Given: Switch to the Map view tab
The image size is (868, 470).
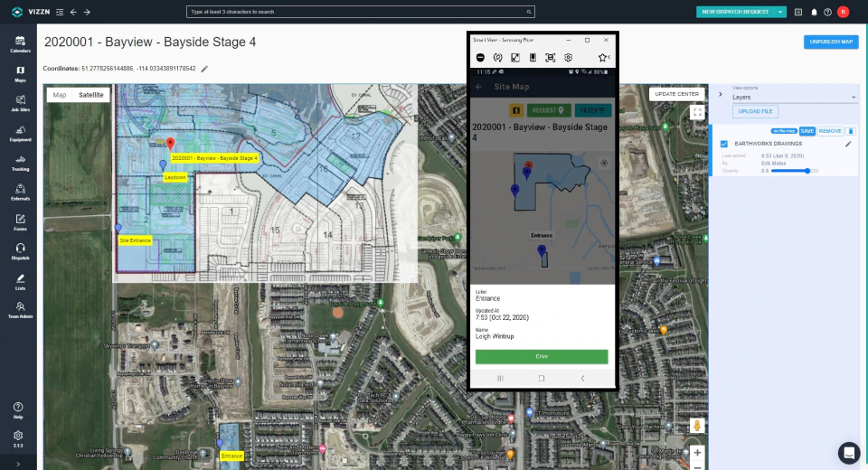Looking at the screenshot, I should (x=60, y=95).
